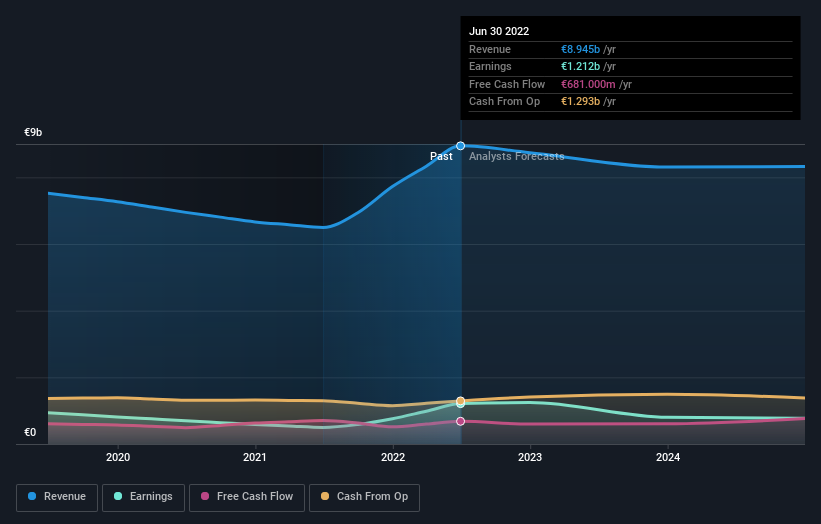Viewport: 821px width, 524px height.
Task: Click the Cash From Op row label in tooltip
Action: pyautogui.click(x=504, y=102)
